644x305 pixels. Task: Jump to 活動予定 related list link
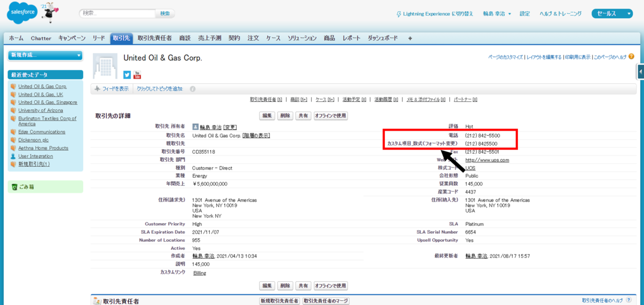[x=354, y=100]
